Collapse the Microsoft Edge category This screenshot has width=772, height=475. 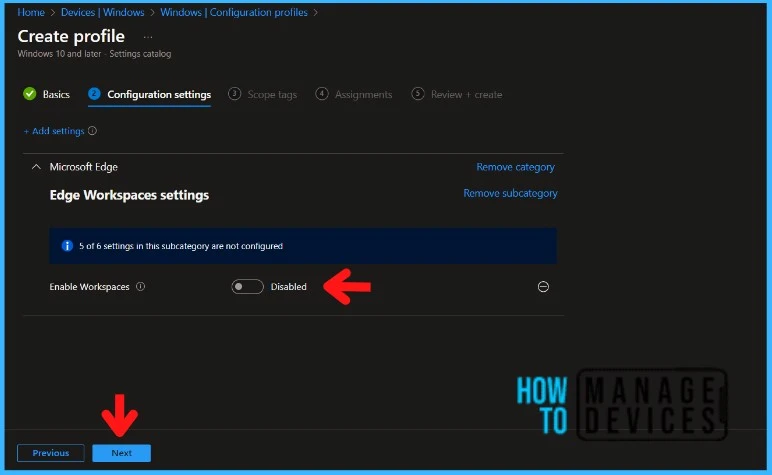(36, 167)
